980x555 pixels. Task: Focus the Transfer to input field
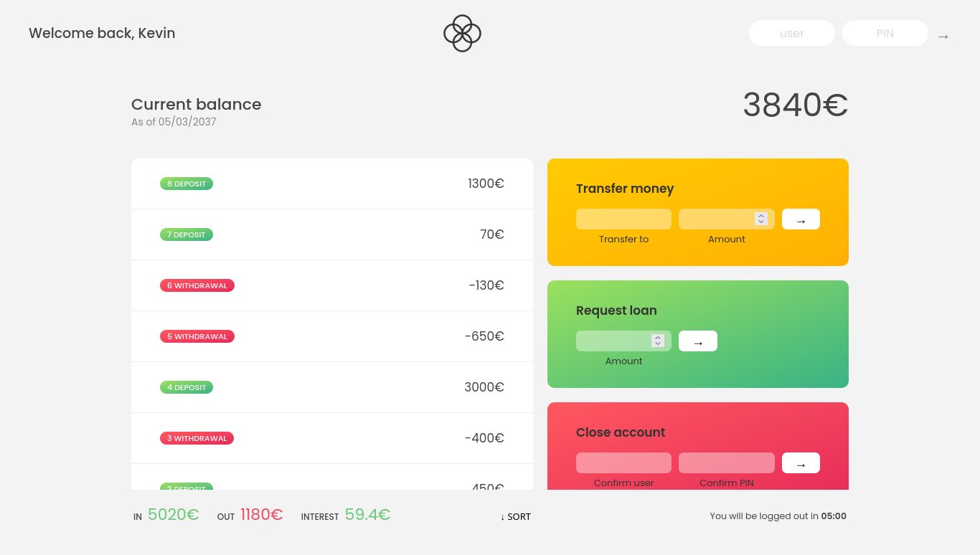[623, 219]
